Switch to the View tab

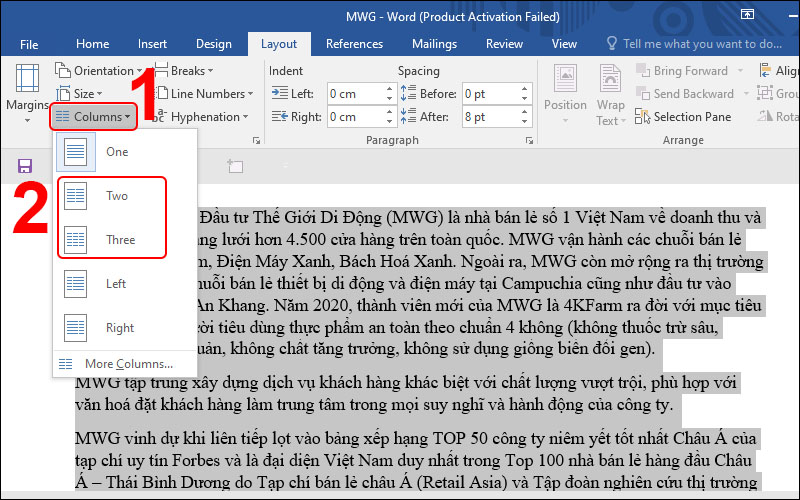(564, 44)
